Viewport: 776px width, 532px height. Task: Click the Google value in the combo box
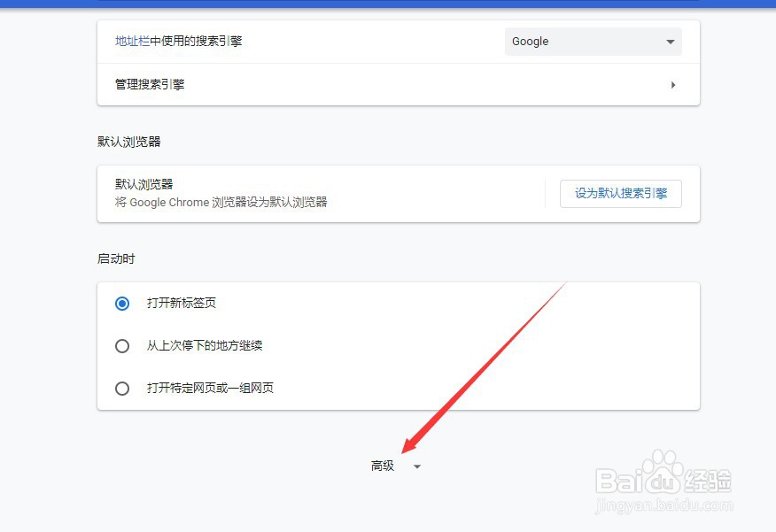(x=530, y=41)
